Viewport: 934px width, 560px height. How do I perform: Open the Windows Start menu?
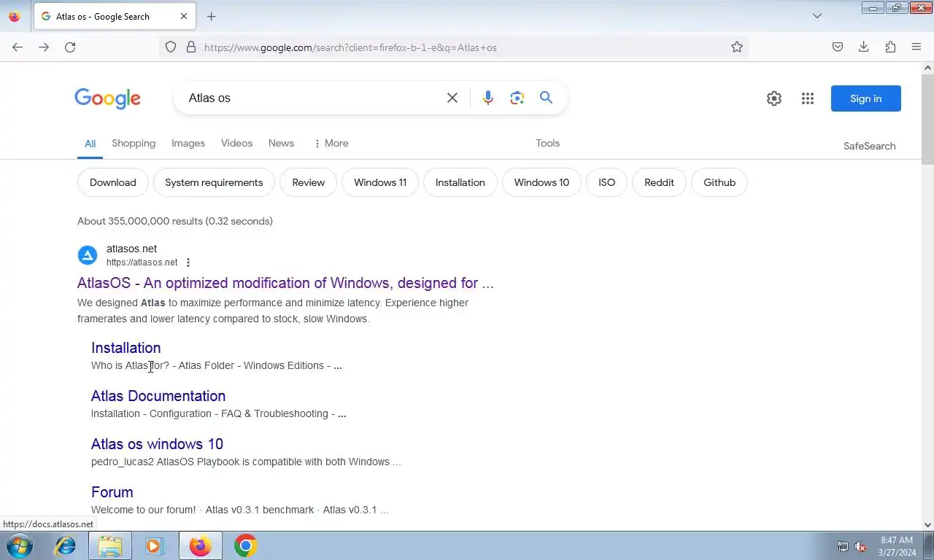click(19, 545)
